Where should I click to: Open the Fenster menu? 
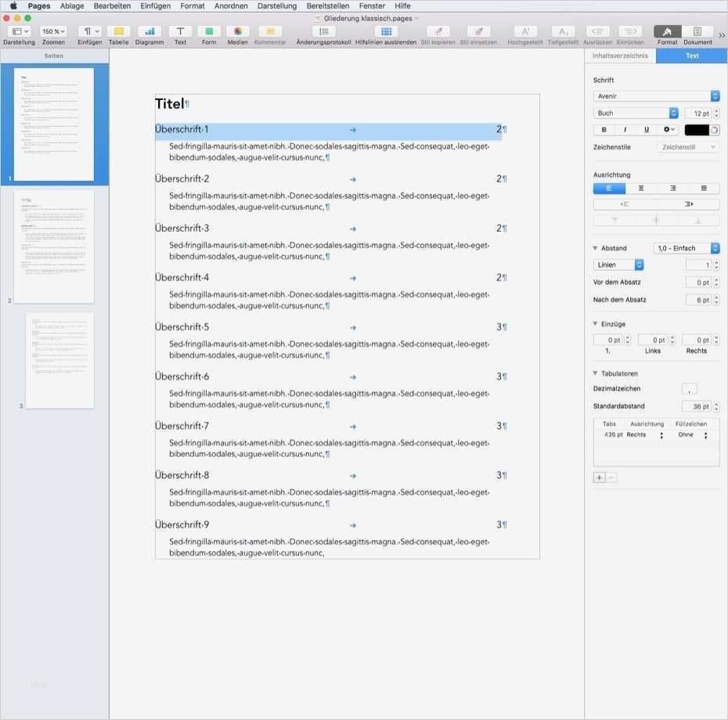point(372,6)
